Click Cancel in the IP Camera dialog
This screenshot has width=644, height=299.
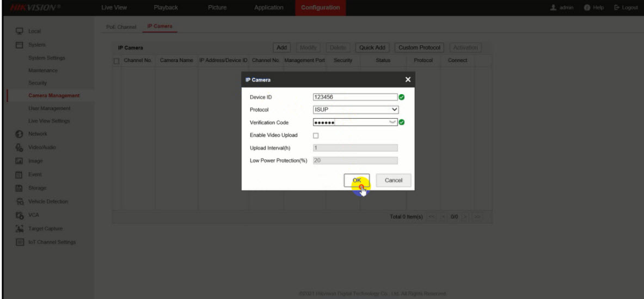393,180
